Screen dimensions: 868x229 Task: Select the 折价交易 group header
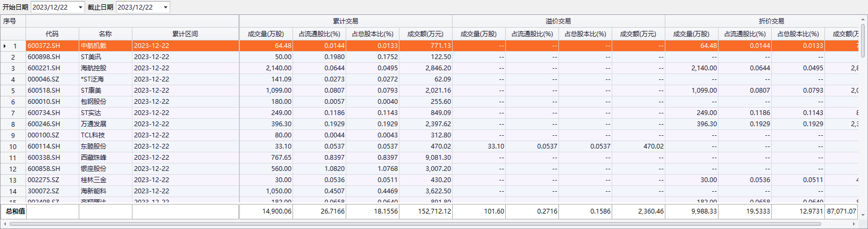click(771, 21)
